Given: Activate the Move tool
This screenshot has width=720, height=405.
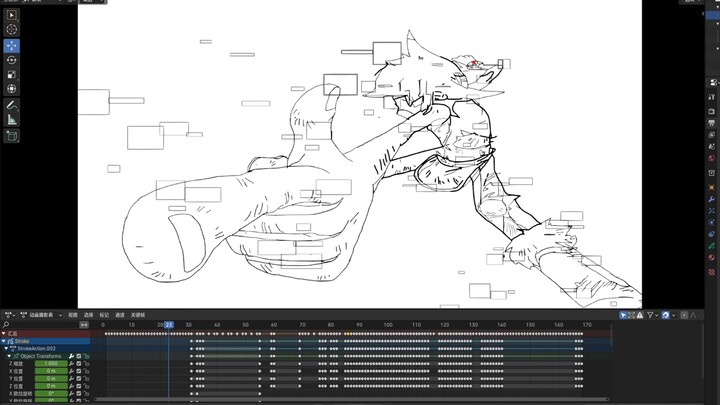Looking at the screenshot, I should pyautogui.click(x=11, y=46).
